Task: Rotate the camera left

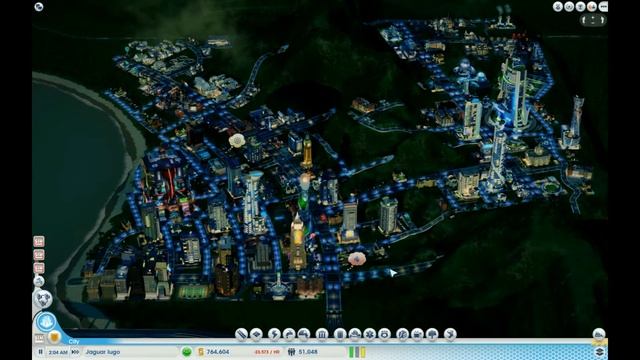Action: click(584, 20)
